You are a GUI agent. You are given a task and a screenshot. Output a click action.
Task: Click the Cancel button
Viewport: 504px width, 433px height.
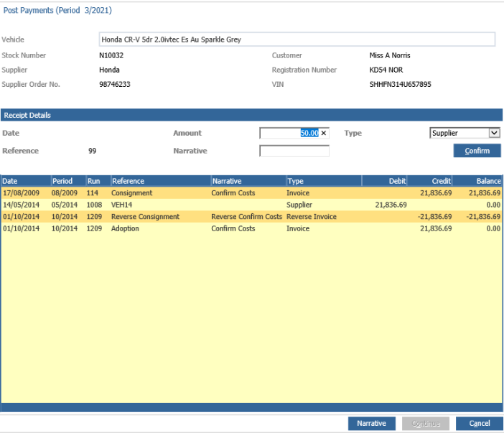click(480, 424)
